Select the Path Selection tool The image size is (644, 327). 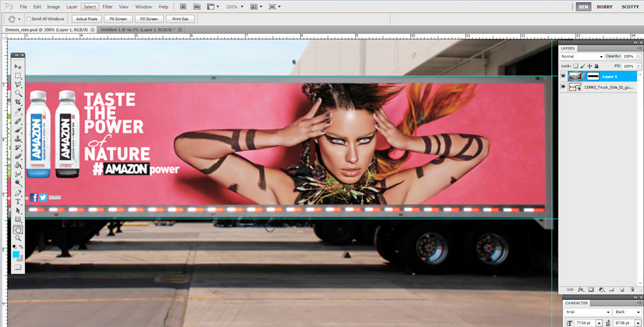[x=18, y=211]
